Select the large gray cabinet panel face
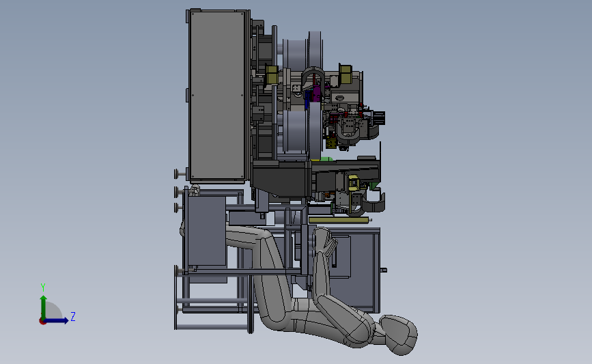The height and width of the screenshot is (364, 592). tap(217, 95)
